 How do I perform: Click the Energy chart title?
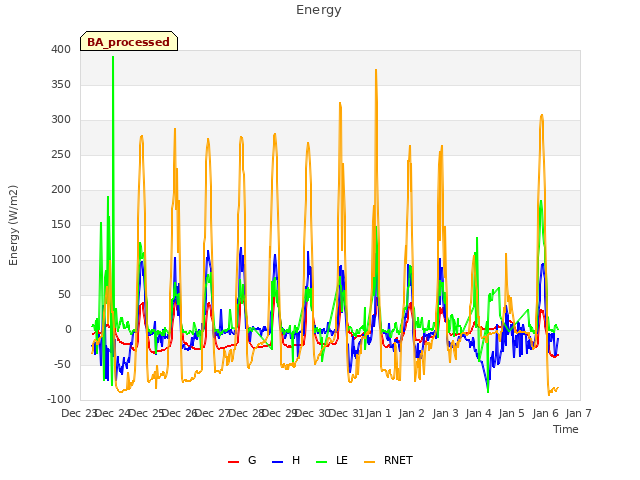[319, 10]
